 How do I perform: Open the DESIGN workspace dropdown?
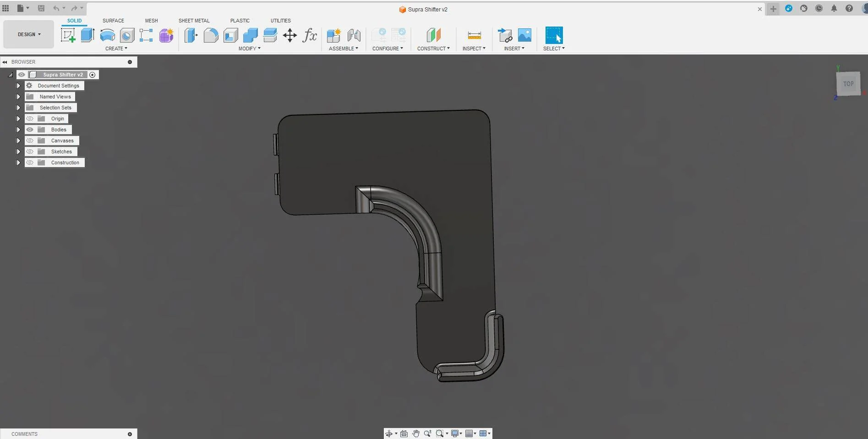point(29,34)
